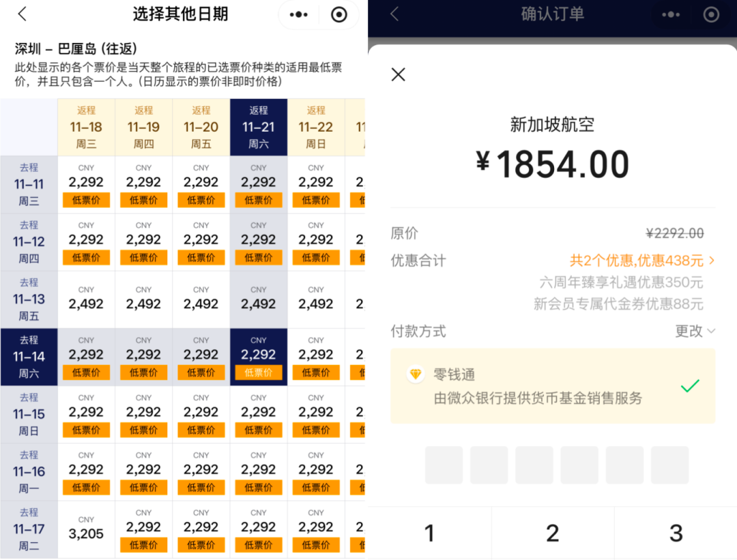Tap page title 确认订单

(x=553, y=14)
